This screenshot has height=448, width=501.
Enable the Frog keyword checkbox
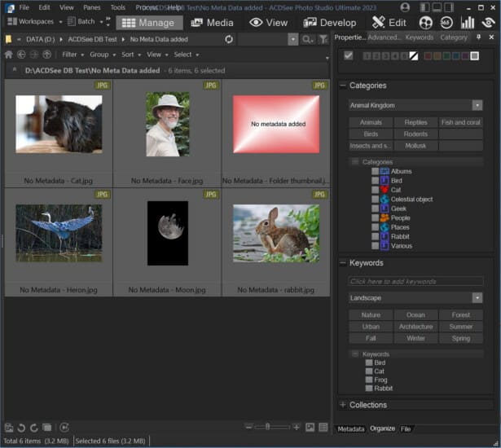point(369,380)
